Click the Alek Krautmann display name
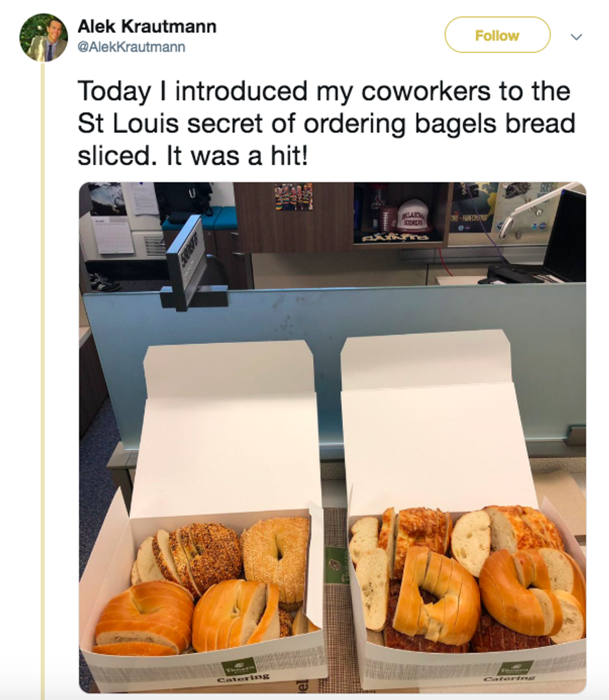This screenshot has width=609, height=700. tap(147, 27)
